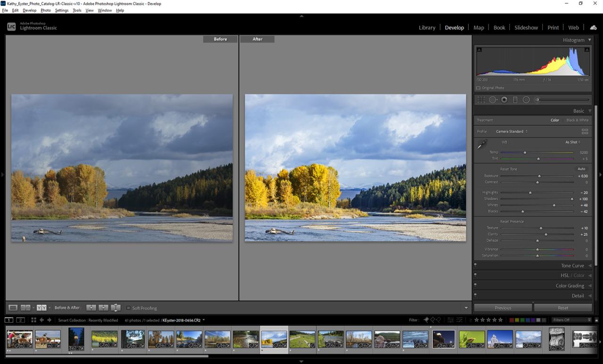Copy Before settings to After
This screenshot has height=364, width=603.
click(x=91, y=307)
